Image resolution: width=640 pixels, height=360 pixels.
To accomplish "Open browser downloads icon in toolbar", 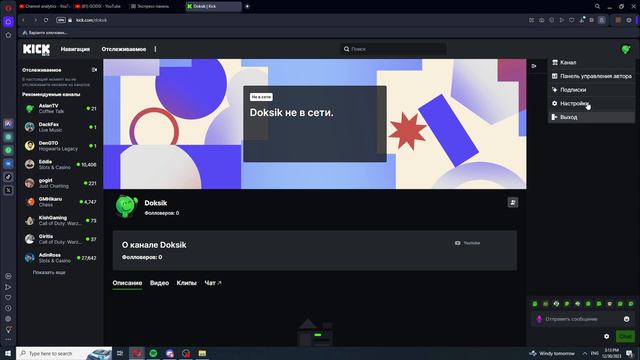I will coord(582,20).
